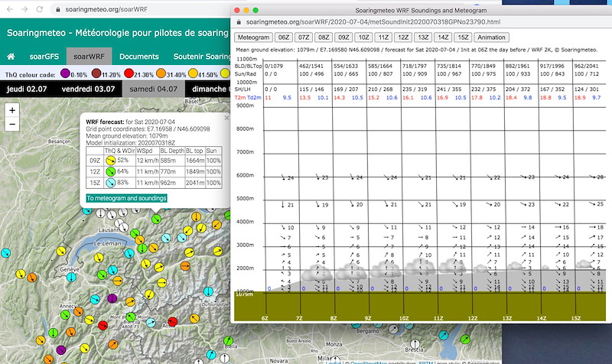Screen dimensions: 612x364
Task: Click the 52% ThQ value in popup table
Action: click(x=122, y=161)
